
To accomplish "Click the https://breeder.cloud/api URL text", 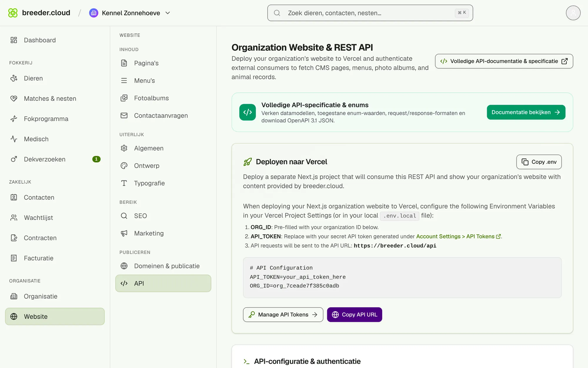I will pos(395,246).
